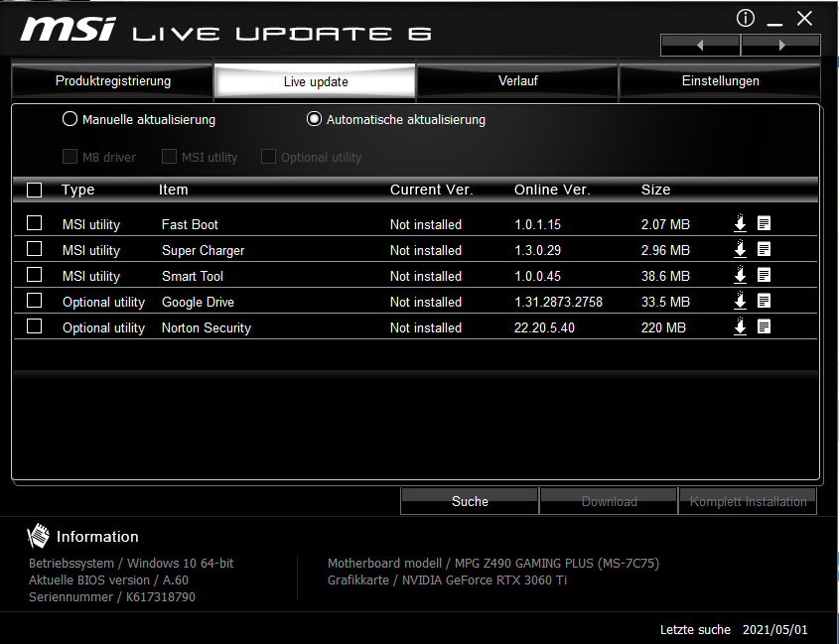Check the Smart Tool row checkbox
This screenshot has width=839, height=644.
point(34,275)
